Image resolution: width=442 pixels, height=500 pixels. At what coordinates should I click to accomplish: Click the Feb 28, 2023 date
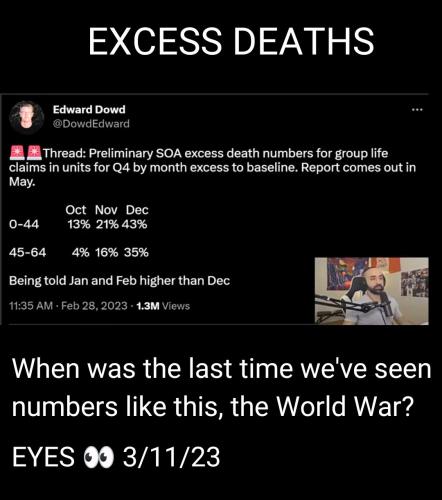94,306
